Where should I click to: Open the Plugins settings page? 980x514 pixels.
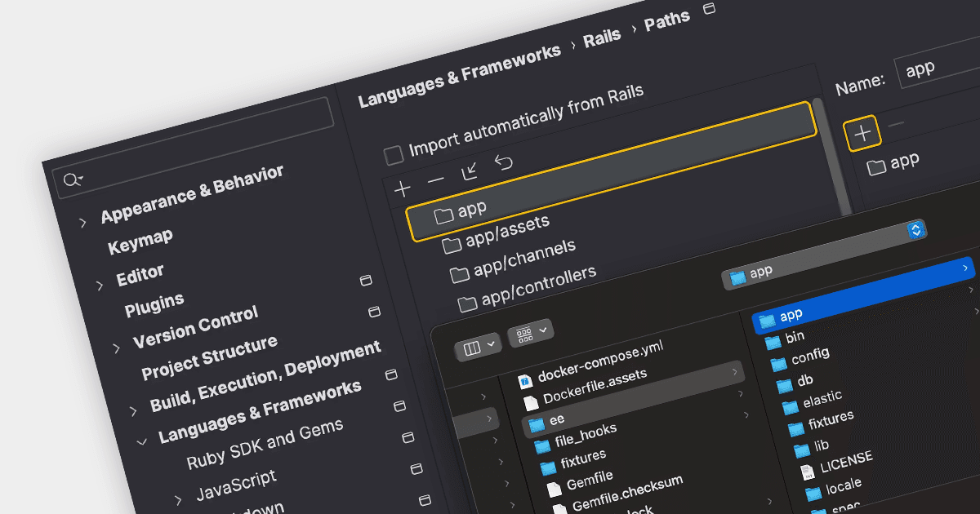154,305
